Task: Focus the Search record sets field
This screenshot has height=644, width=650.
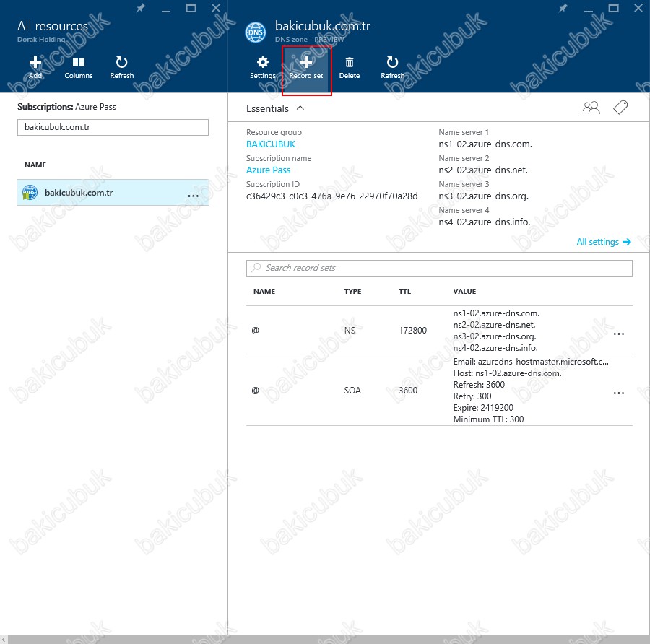Action: point(439,268)
